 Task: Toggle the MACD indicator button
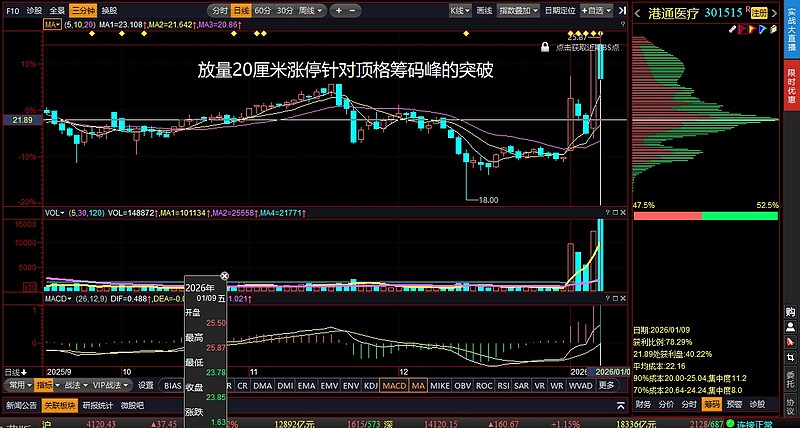tap(395, 386)
